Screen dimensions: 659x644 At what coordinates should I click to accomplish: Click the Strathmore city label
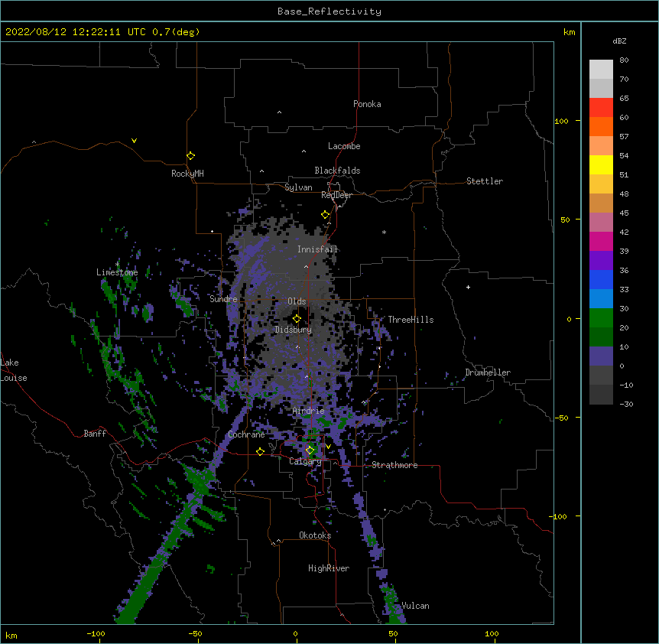394,465
